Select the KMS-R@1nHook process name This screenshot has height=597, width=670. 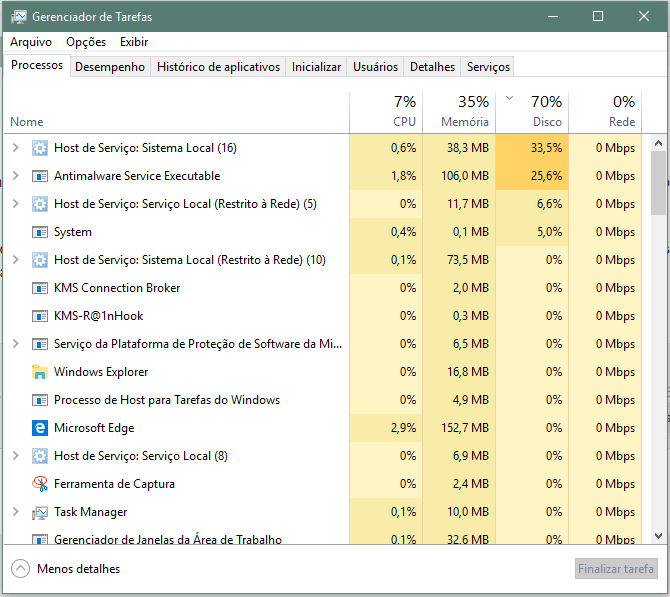pyautogui.click(x=98, y=316)
